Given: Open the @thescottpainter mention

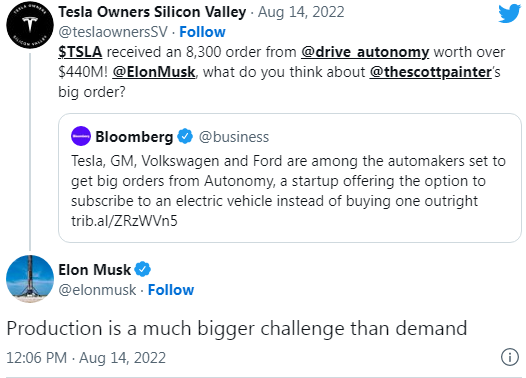Looking at the screenshot, I should [x=431, y=72].
